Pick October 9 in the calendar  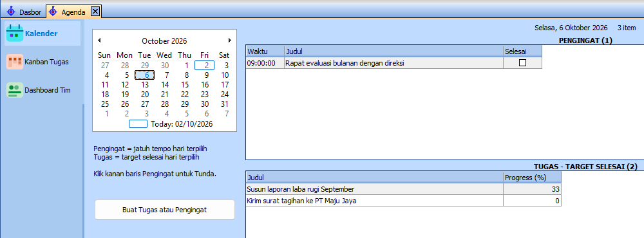click(207, 75)
